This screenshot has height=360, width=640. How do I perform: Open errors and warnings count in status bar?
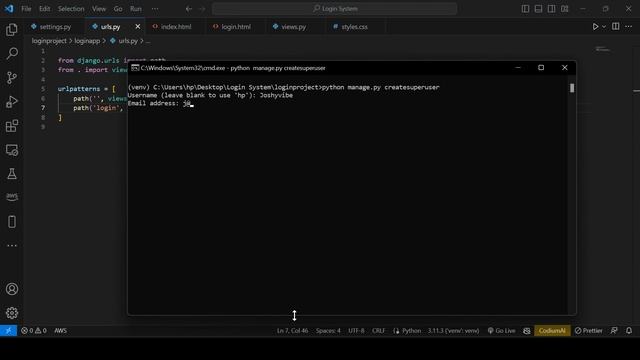[33, 331]
